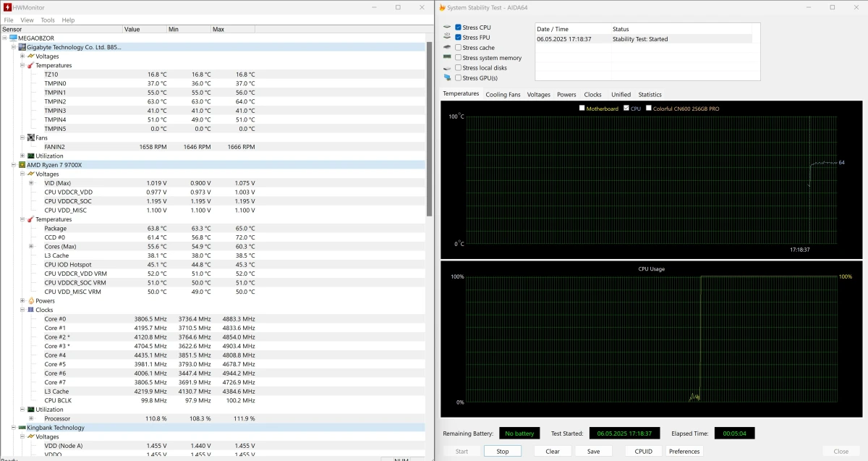The height and width of the screenshot is (461, 868).
Task: Expand Voltages under Gigabyte Technology
Action: pos(22,56)
